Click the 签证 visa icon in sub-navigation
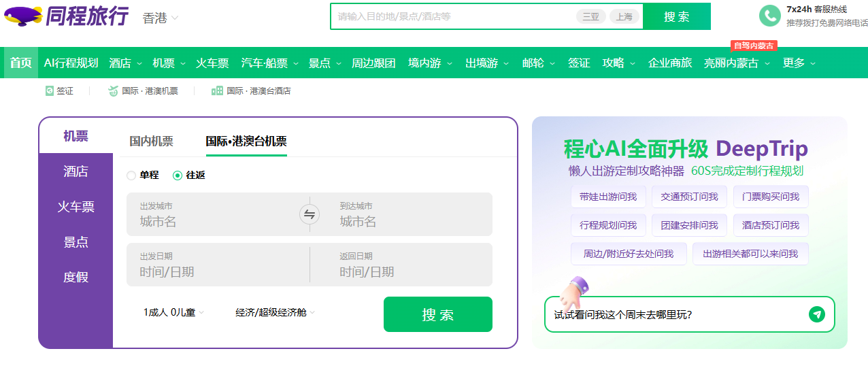The height and width of the screenshot is (366, 868). click(50, 90)
